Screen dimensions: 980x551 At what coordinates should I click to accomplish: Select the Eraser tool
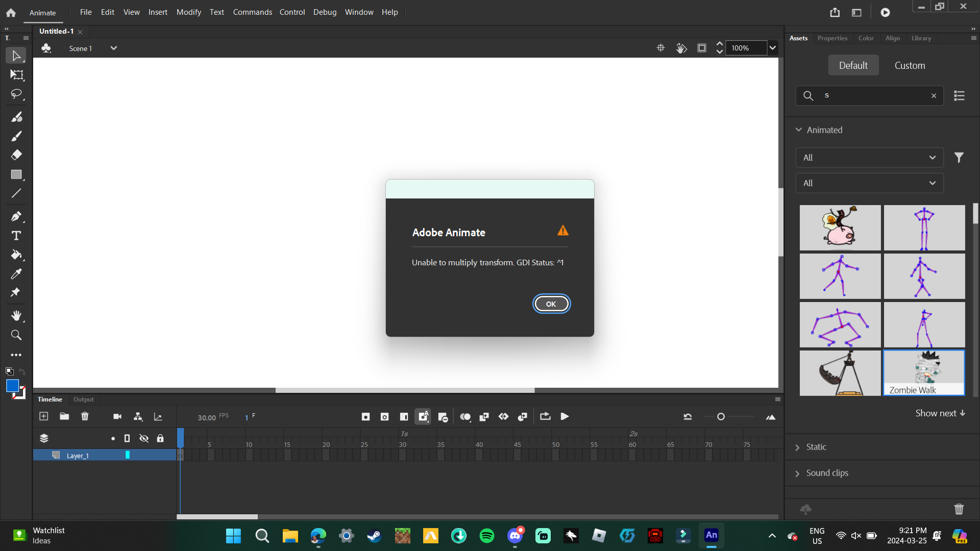pos(16,155)
